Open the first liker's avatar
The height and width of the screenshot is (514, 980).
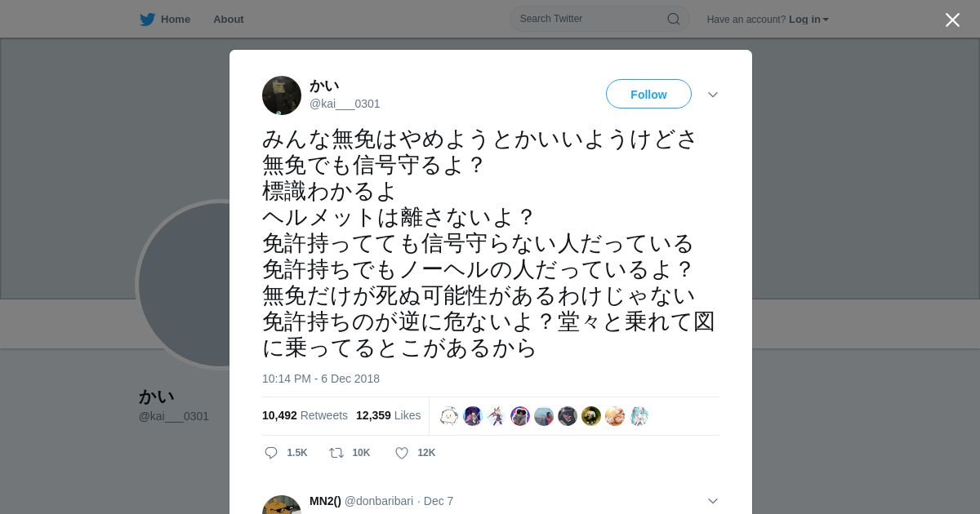click(449, 416)
